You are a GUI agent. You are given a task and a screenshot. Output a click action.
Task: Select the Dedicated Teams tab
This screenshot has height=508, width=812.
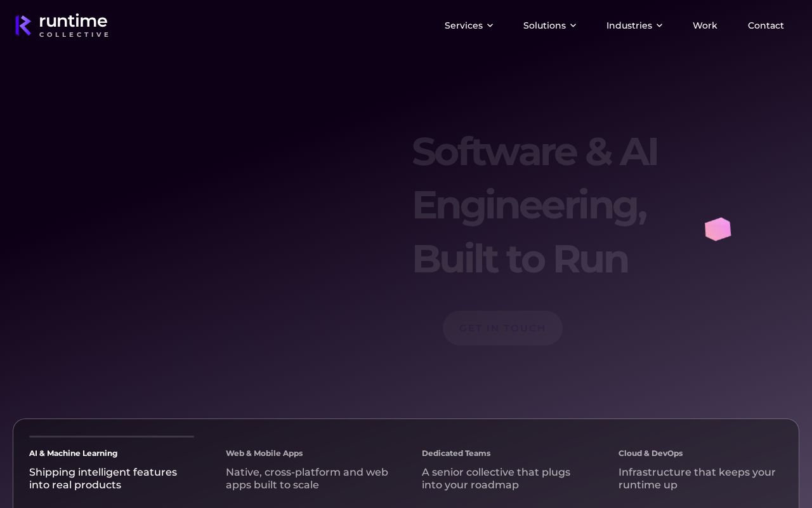(x=504, y=469)
